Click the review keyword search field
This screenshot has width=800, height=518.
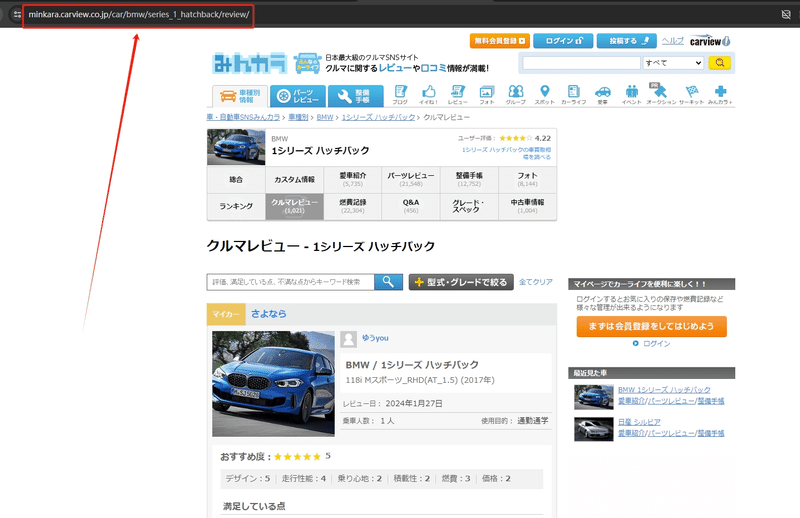[x=290, y=282]
